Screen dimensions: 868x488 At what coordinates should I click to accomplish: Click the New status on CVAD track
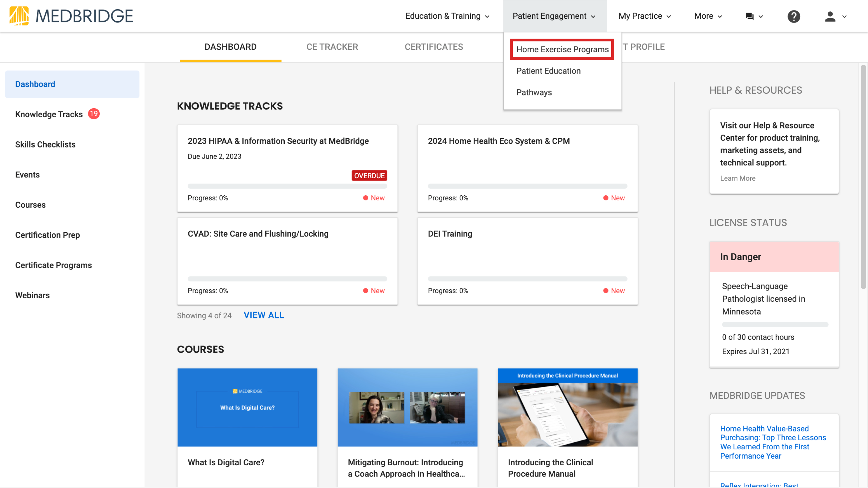tap(374, 291)
